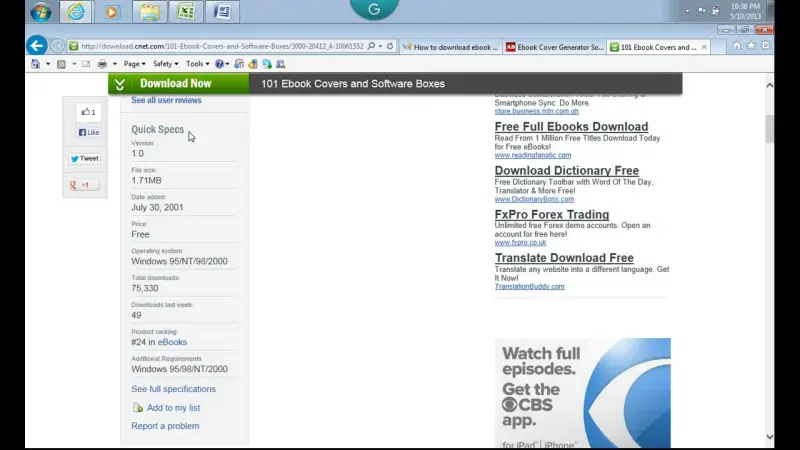Screen dimensions: 800x450
Task: Open the eBooks category link
Action: (172, 342)
